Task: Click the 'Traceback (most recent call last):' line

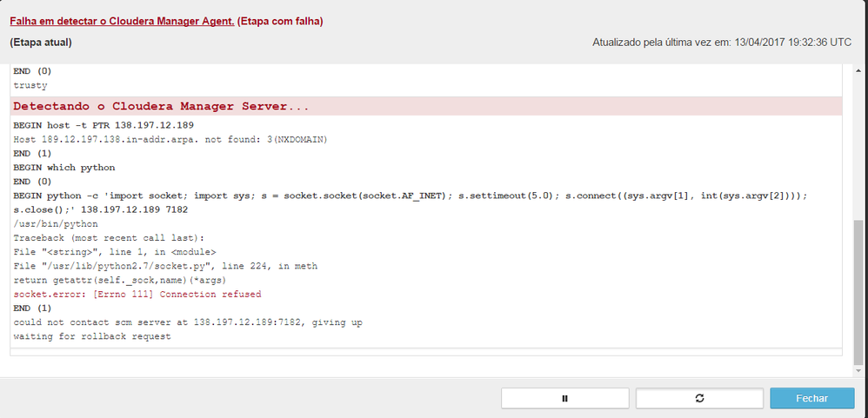Action: tap(109, 238)
